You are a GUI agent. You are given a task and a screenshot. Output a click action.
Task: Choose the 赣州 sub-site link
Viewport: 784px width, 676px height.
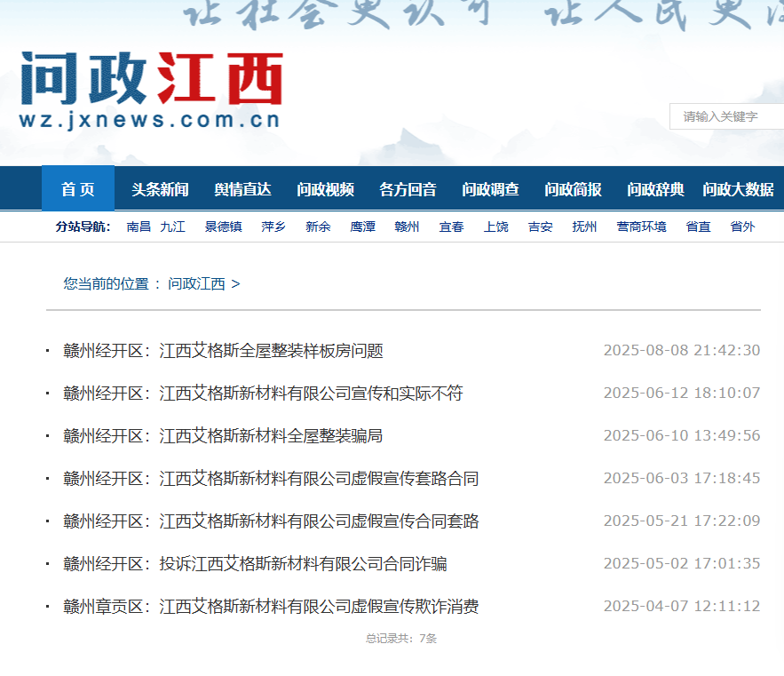(x=407, y=227)
